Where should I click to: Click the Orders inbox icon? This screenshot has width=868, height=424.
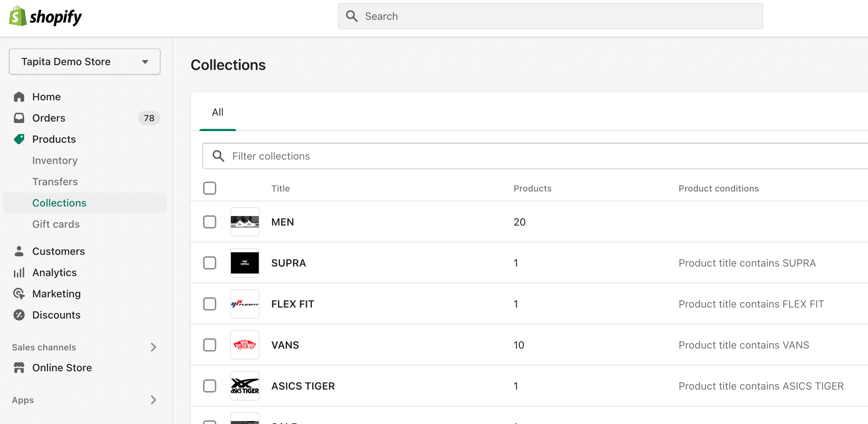tap(19, 118)
